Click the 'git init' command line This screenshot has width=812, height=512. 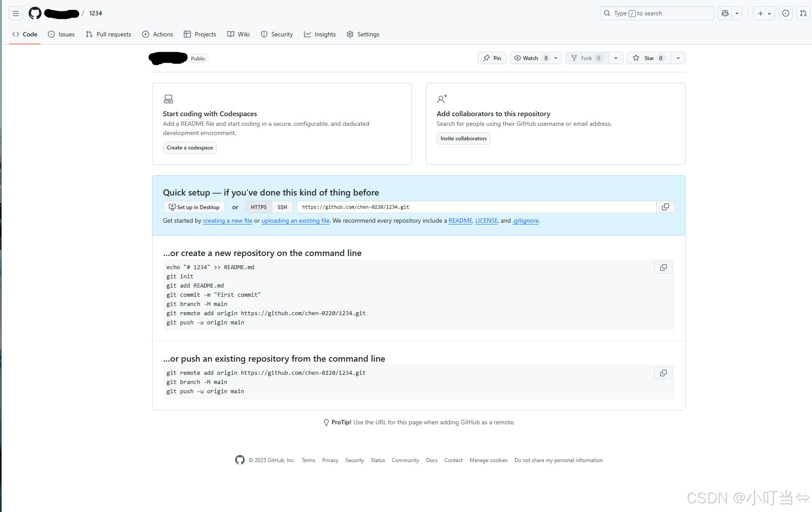[180, 277]
